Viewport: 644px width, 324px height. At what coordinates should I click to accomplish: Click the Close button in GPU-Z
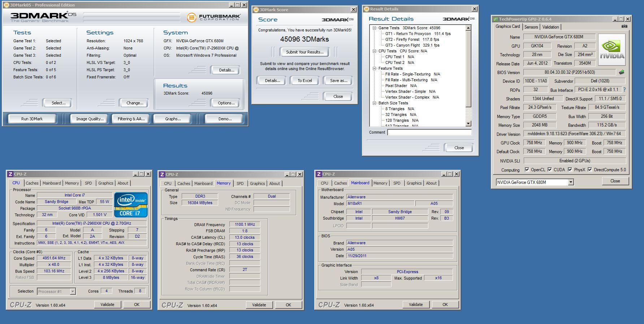click(615, 181)
